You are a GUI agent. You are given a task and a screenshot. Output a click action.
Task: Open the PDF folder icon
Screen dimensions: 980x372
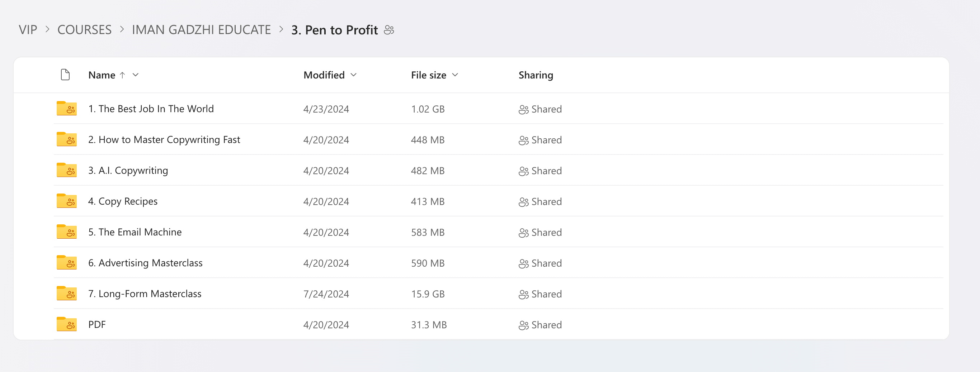tap(67, 324)
